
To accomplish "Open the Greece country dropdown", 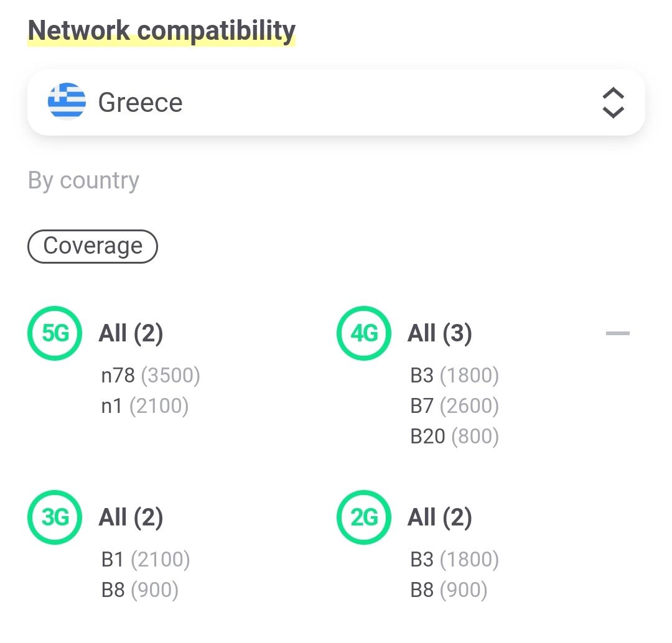I will click(x=336, y=102).
